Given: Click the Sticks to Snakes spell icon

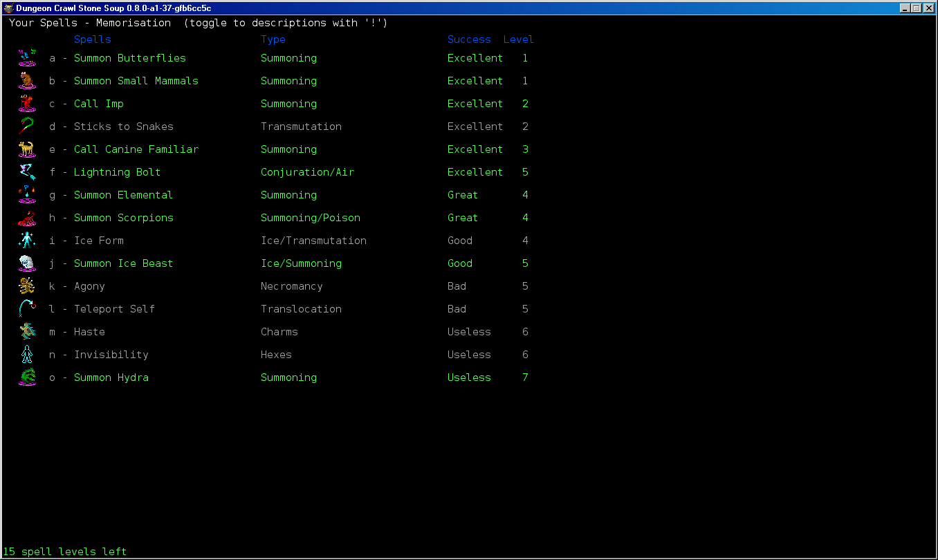Looking at the screenshot, I should tap(27, 127).
